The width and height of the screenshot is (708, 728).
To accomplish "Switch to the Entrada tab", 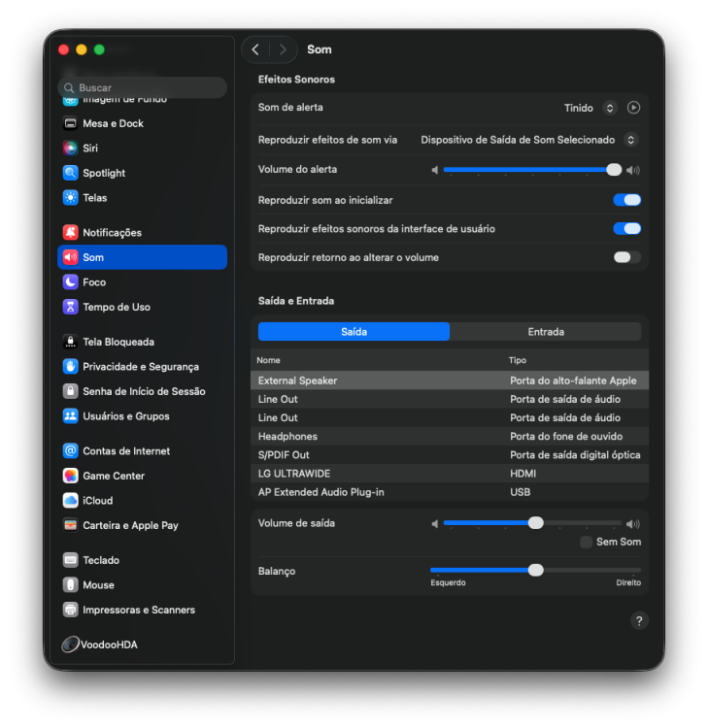I will 546,332.
